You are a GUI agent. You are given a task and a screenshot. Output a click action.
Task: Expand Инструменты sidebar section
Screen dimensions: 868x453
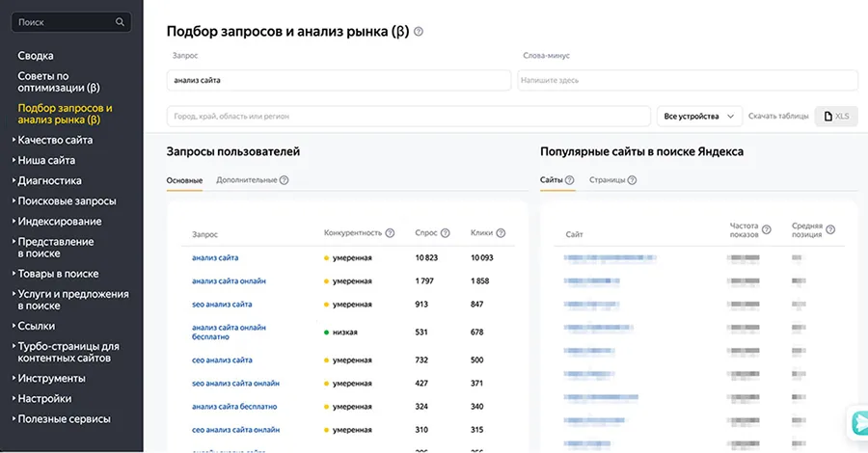tap(49, 379)
